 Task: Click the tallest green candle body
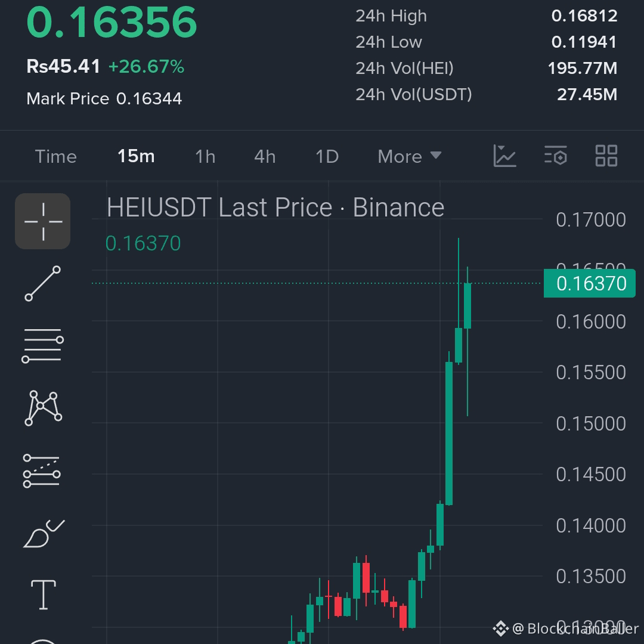tap(449, 434)
